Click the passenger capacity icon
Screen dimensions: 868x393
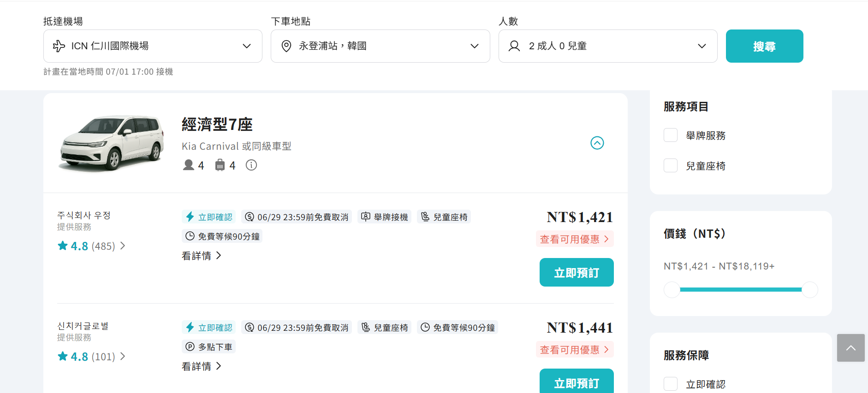[x=189, y=165]
